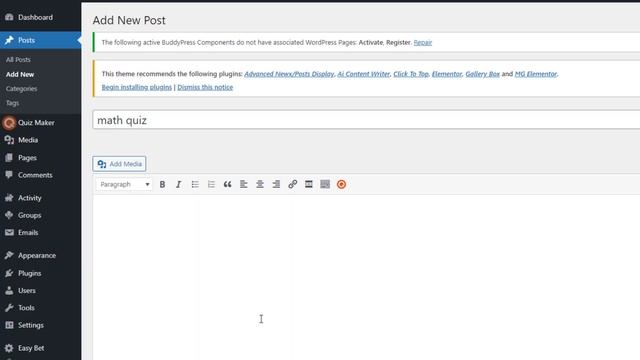Open the Tags submenu
Screen dimensions: 640x360
click(12, 103)
